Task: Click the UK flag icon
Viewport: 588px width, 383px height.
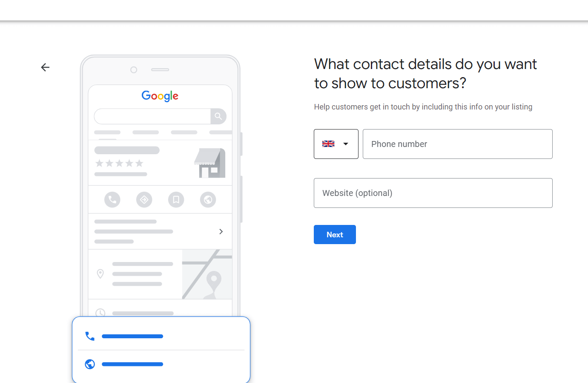Action: click(328, 144)
